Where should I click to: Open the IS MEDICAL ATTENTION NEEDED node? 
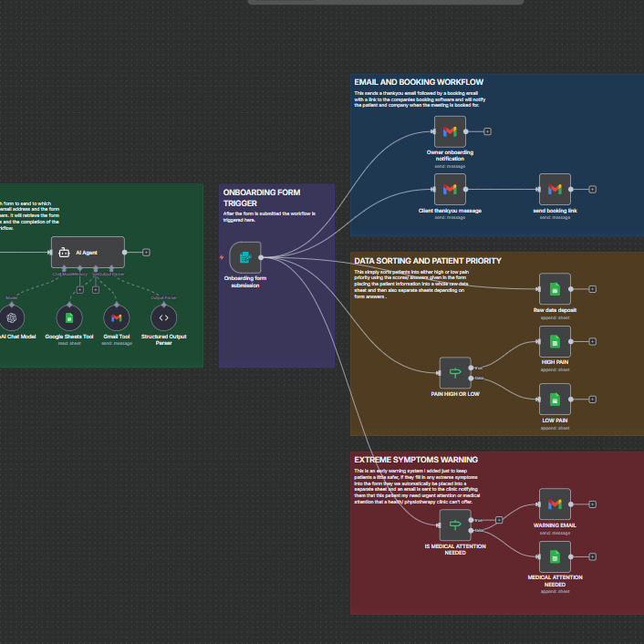pos(454,525)
